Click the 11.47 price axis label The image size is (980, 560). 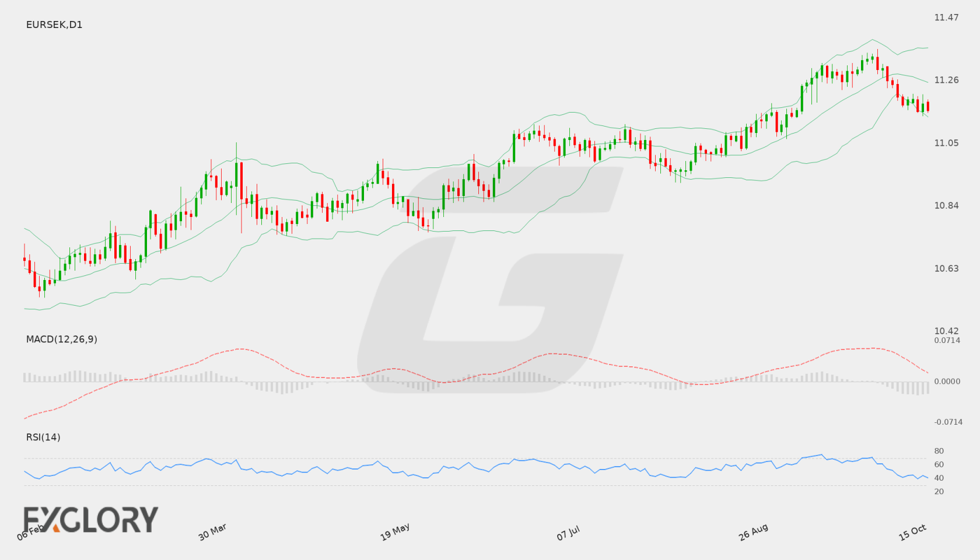[x=946, y=17]
